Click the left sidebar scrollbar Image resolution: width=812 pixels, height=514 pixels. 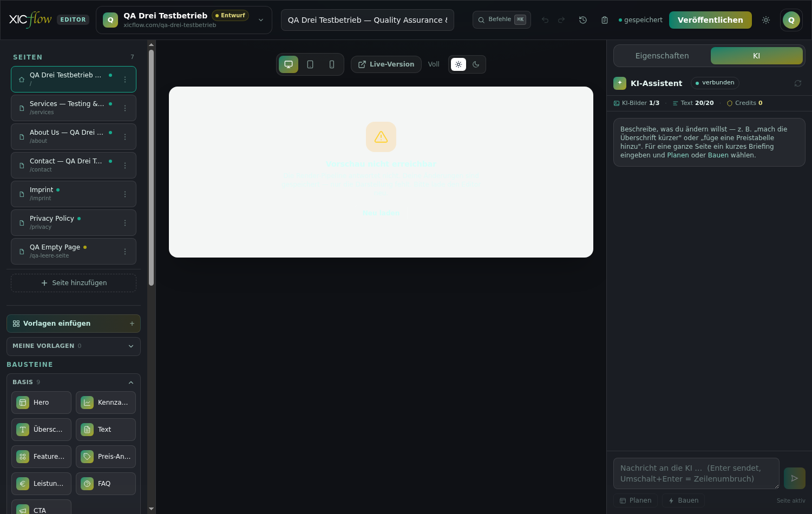point(151,168)
